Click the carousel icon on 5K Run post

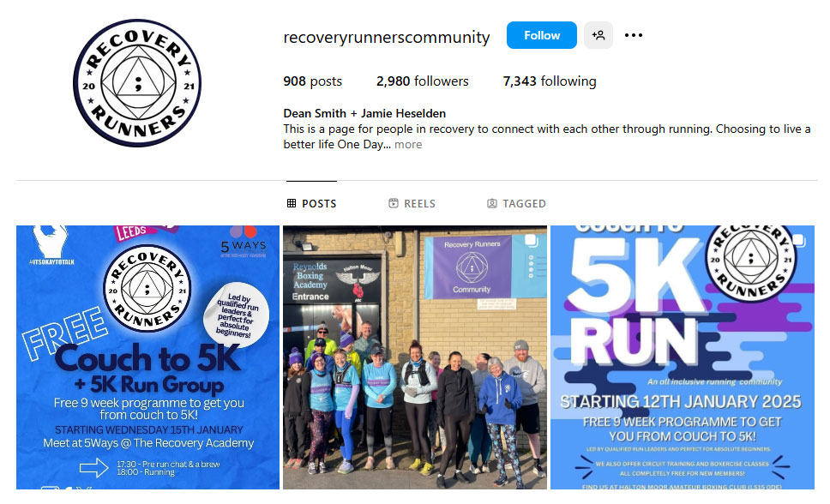[x=798, y=242]
